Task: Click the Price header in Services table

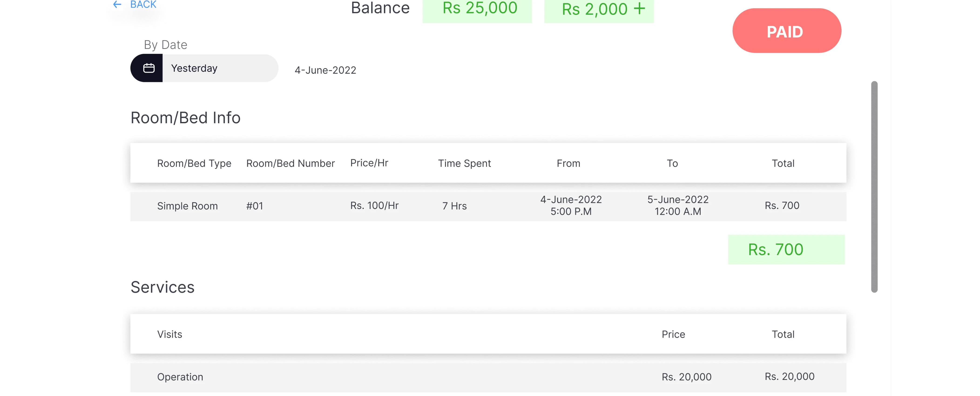Action: tap(673, 334)
